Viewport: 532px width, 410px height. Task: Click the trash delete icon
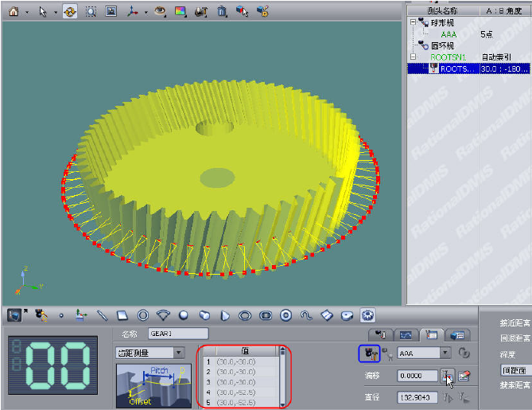pos(222,12)
